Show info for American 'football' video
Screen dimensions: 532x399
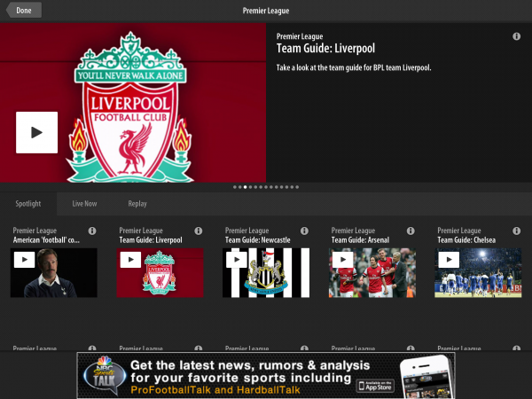(92, 231)
